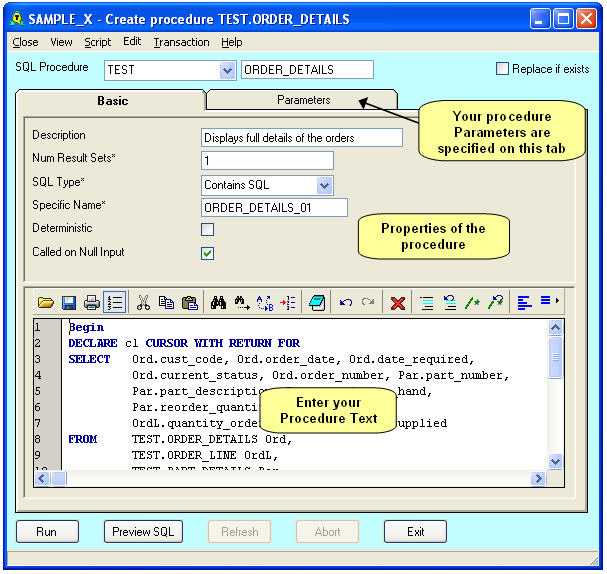Click the Preview SQL button
607x574 pixels.
(143, 531)
